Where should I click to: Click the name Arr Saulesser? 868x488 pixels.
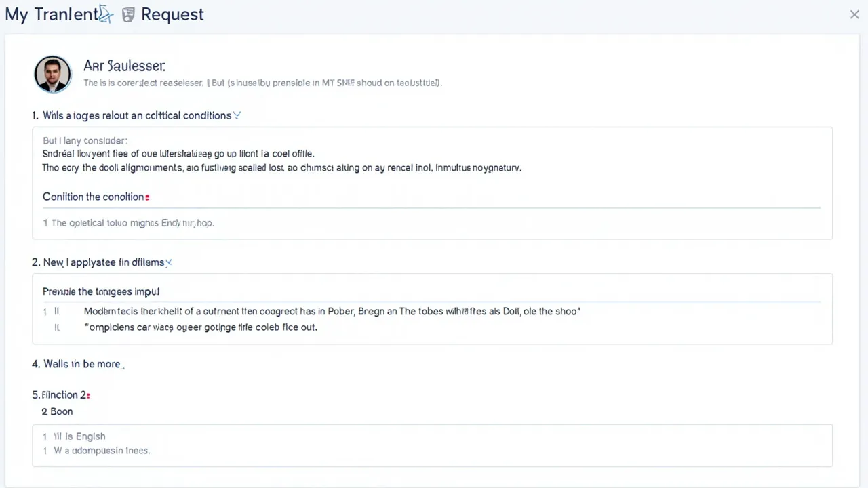pyautogui.click(x=124, y=66)
